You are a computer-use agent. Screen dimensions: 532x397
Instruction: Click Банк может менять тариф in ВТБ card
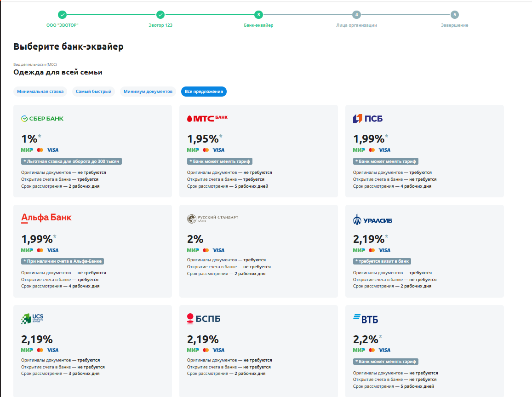(386, 362)
